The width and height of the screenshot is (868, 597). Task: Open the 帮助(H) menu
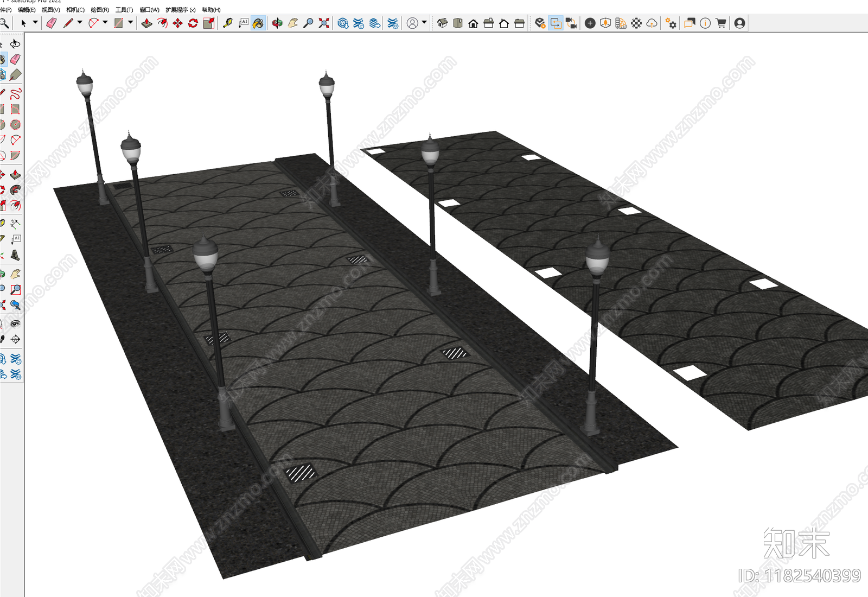click(211, 10)
